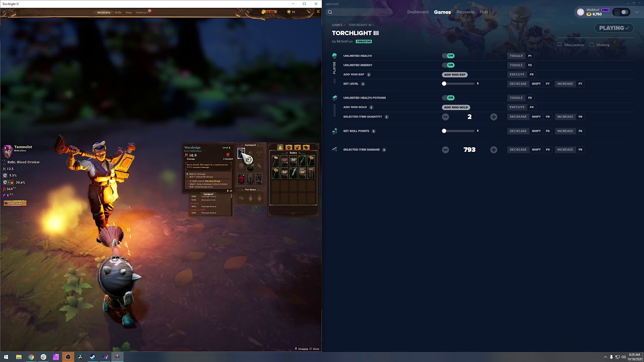Click the Hide Stats button in game
This screenshot has height=362, width=644.
pyautogui.click(x=15, y=203)
